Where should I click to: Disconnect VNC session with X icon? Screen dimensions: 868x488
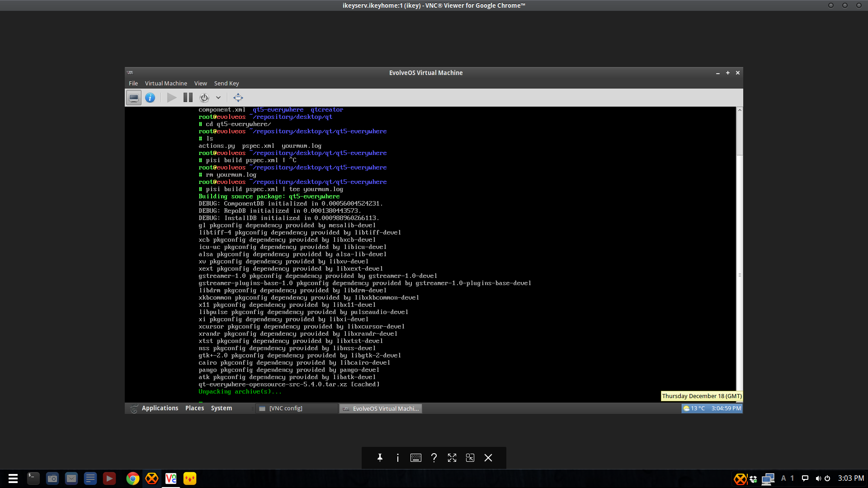488,458
